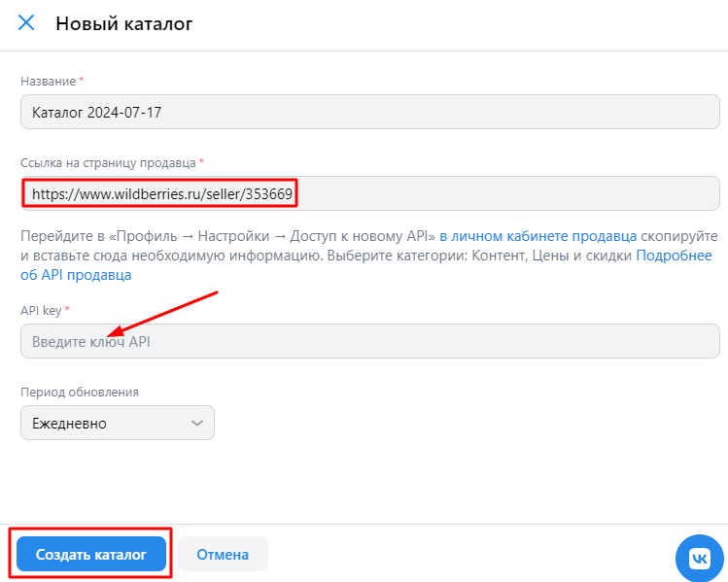Click the Название field label
Screen dimensions: 728x582
coord(48,80)
